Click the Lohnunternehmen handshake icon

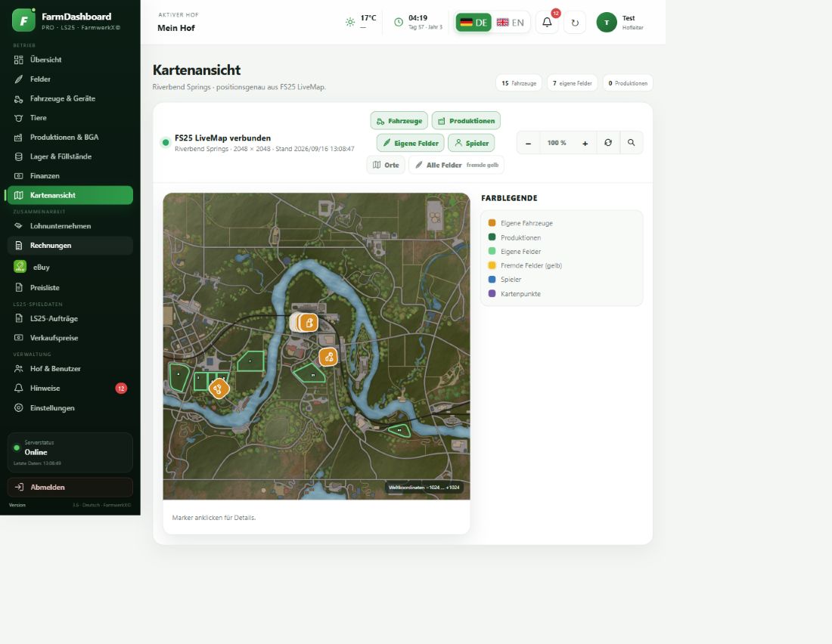(19, 226)
